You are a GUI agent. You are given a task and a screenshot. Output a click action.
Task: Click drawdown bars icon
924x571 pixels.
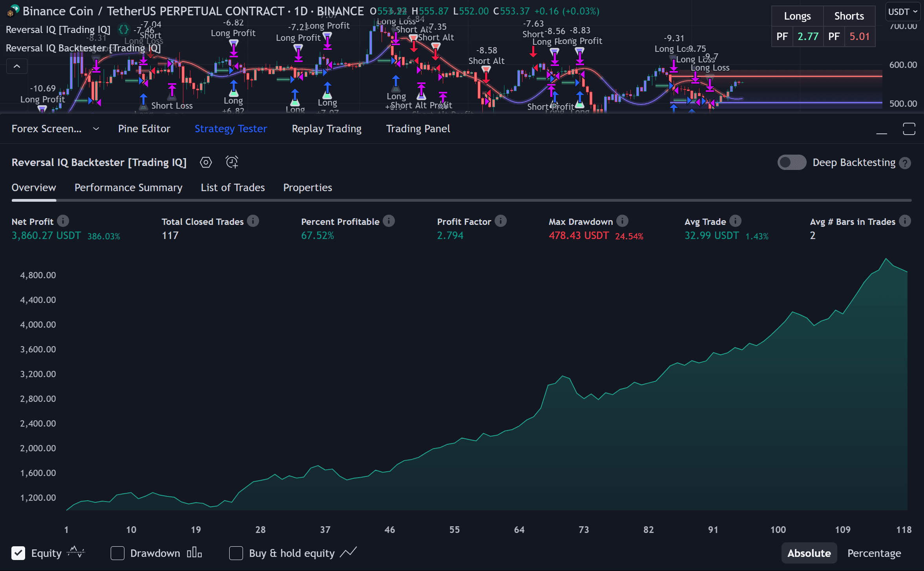[x=194, y=553]
